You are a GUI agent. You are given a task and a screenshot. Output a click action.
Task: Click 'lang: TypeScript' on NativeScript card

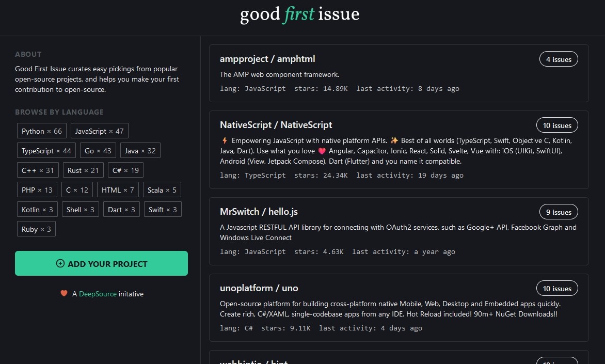[x=253, y=176]
